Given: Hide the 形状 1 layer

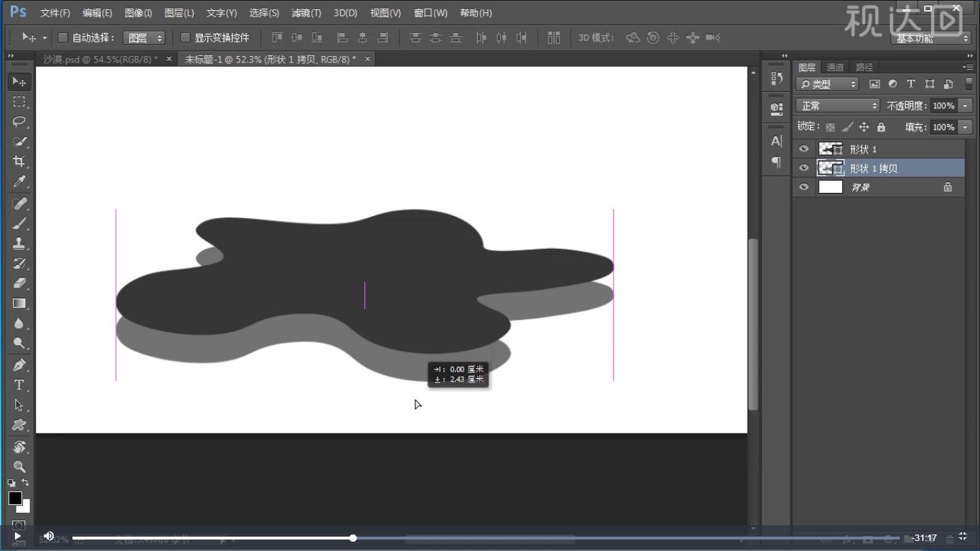Looking at the screenshot, I should [804, 149].
